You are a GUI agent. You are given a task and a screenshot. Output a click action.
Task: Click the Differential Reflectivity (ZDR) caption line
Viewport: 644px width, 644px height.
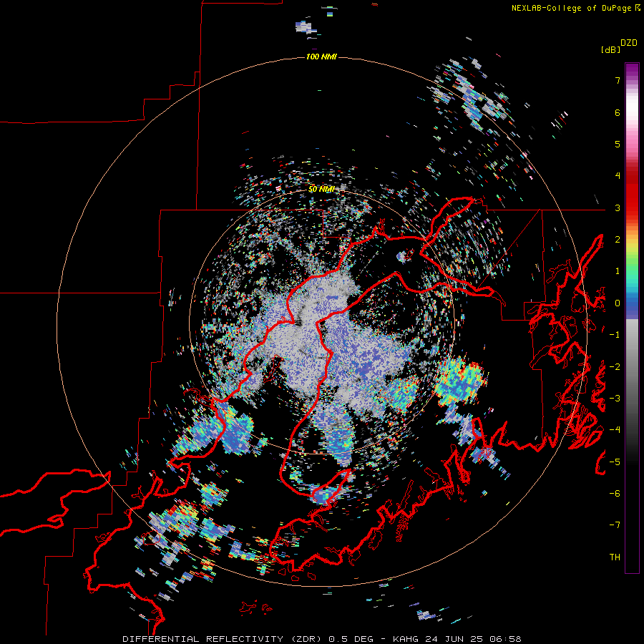pyautogui.click(x=321, y=639)
